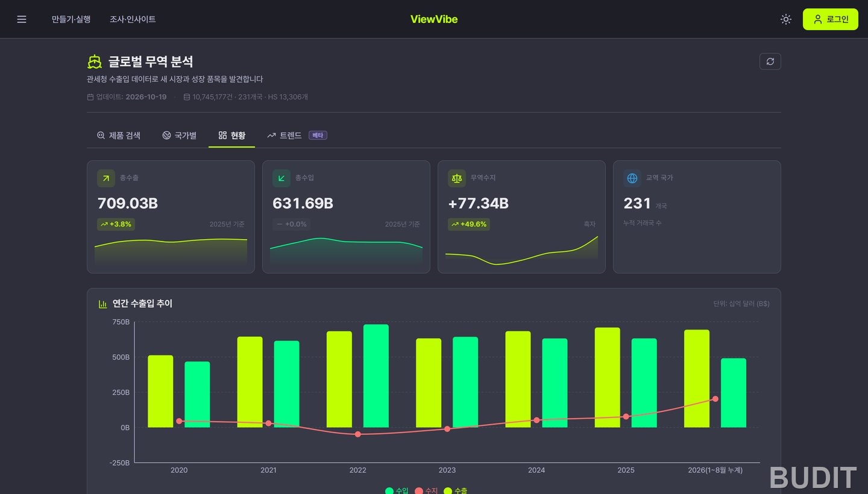Open the 만들기·실행 menu
Viewport: 868px width, 494px height.
pyautogui.click(x=71, y=19)
